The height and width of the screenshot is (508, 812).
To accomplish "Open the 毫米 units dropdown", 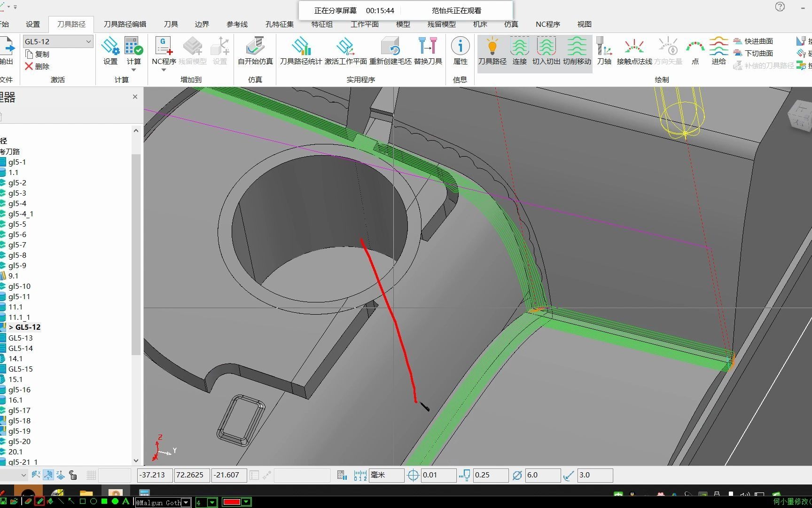I will [386, 475].
